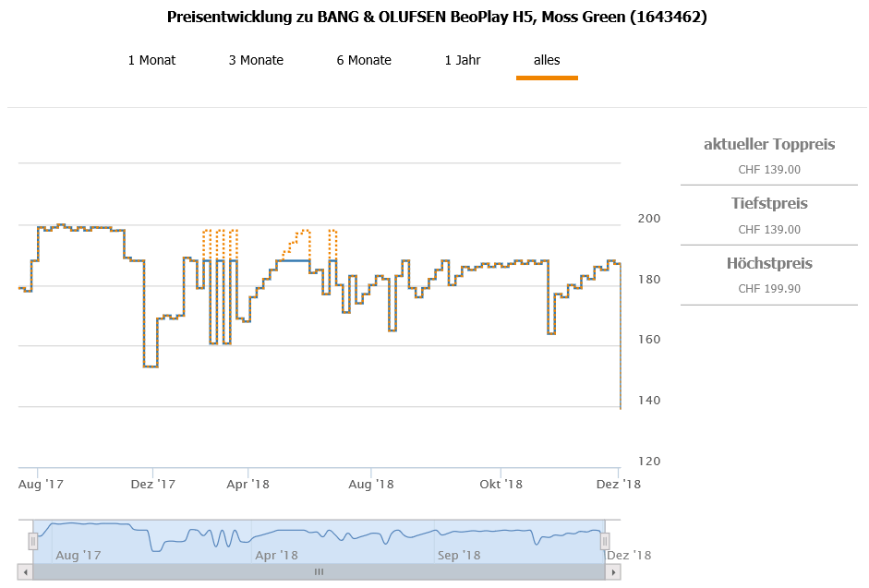Click the left range handle of the navigator
Image resolution: width=869 pixels, height=588 pixels.
click(x=33, y=541)
